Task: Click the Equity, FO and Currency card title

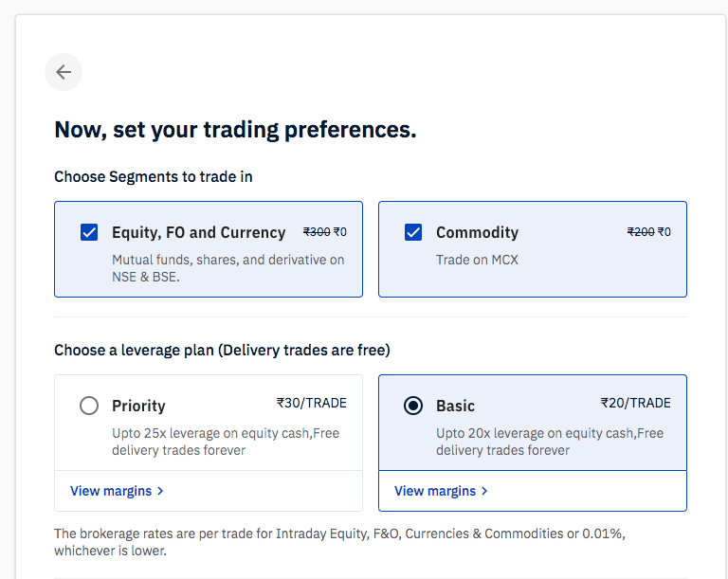Action: click(198, 232)
